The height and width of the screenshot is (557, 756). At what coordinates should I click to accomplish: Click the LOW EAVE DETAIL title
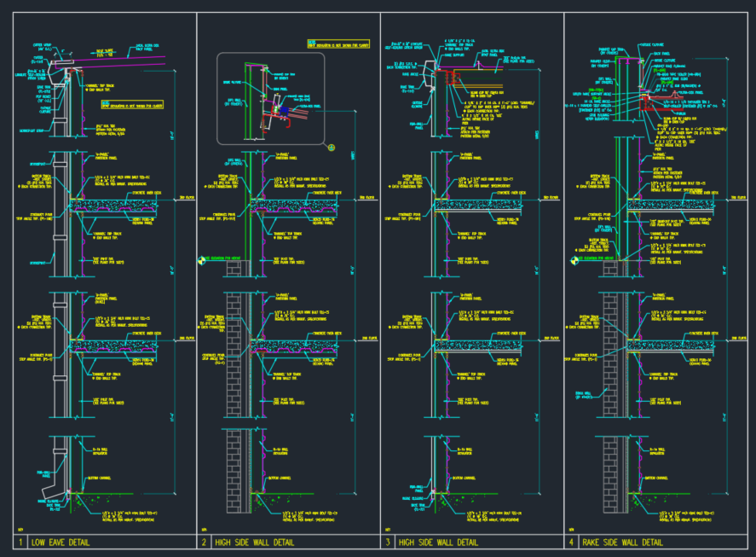60,542
